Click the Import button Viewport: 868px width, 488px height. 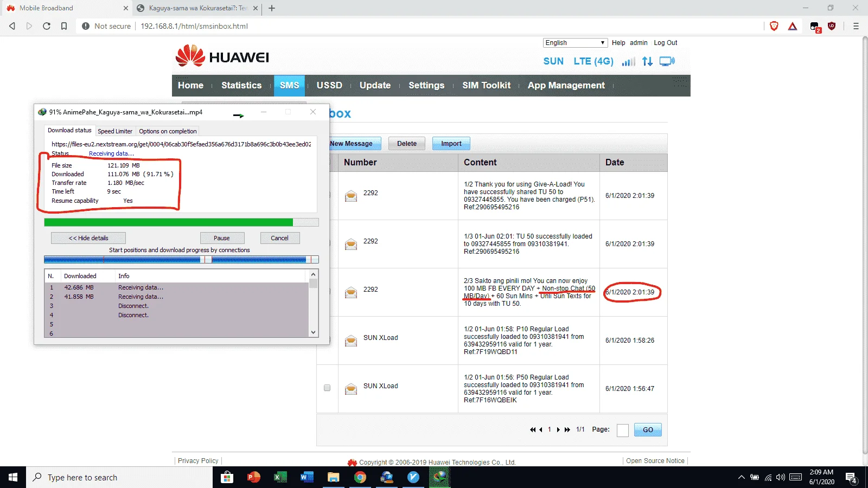451,144
